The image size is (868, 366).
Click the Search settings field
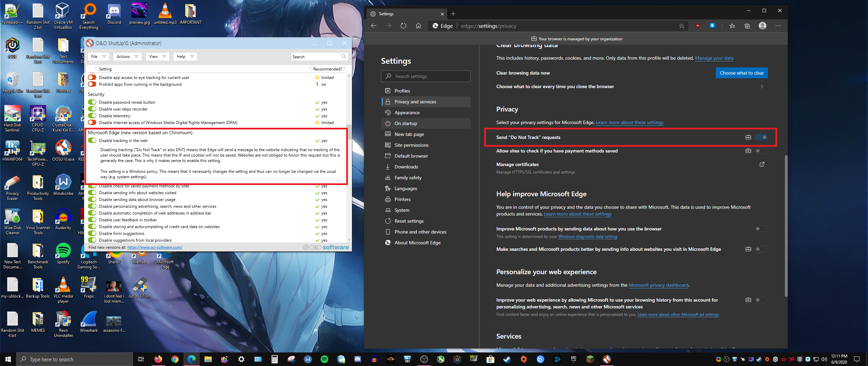[426, 76]
